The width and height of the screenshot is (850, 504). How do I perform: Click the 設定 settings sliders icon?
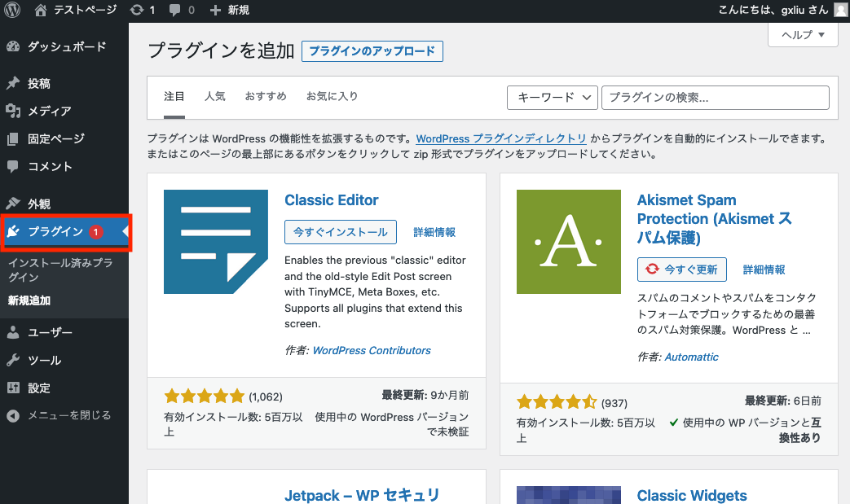point(13,388)
